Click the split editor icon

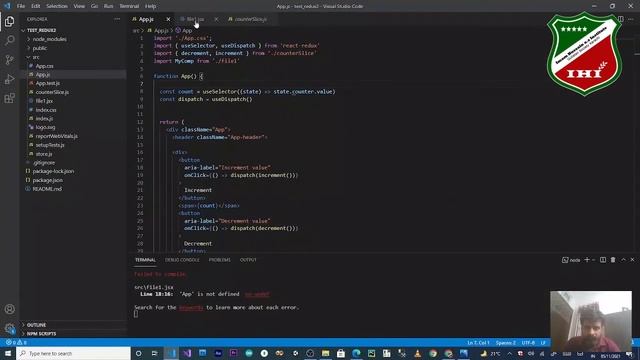[620, 19]
